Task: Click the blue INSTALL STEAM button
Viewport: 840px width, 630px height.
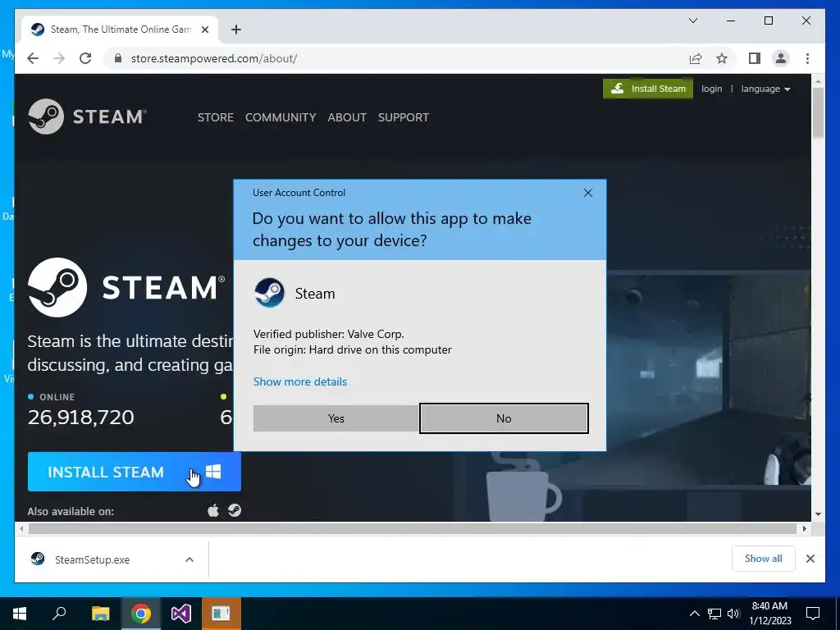Action: (134, 472)
